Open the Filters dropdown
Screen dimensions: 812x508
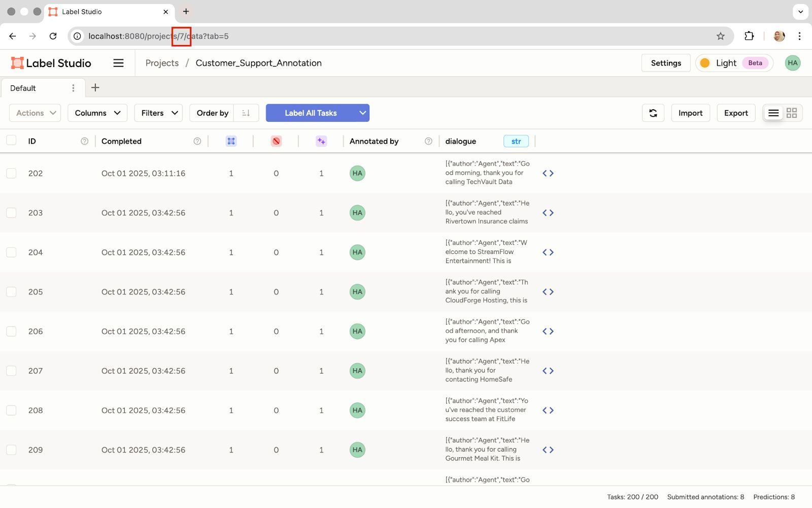click(158, 113)
